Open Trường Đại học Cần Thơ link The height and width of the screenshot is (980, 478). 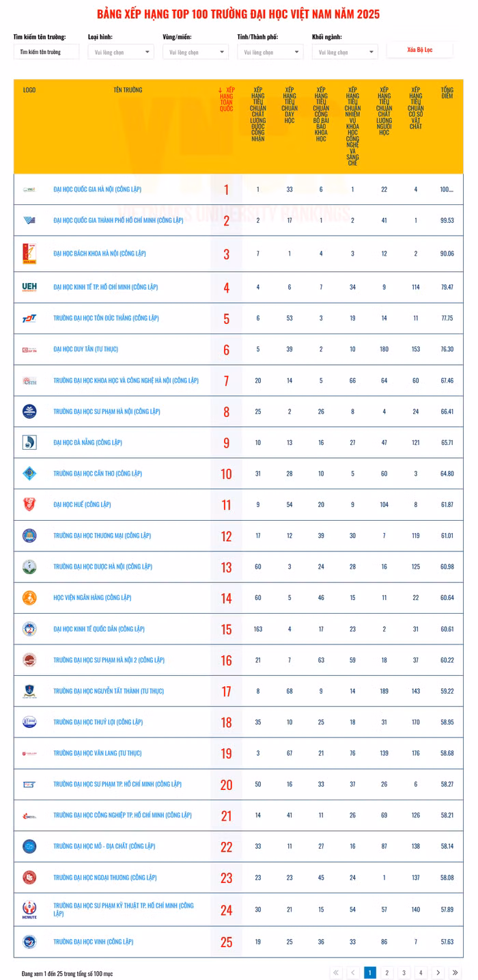point(98,474)
